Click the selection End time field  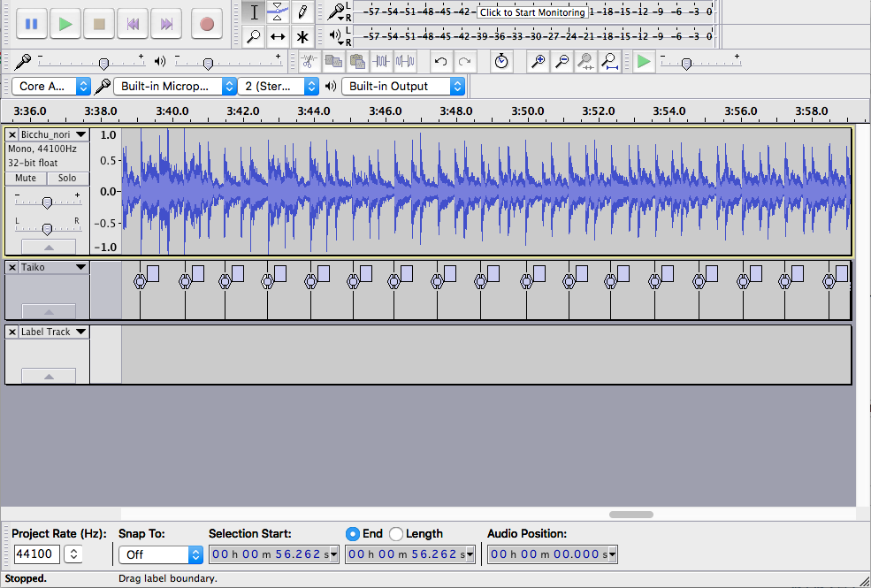coord(410,554)
